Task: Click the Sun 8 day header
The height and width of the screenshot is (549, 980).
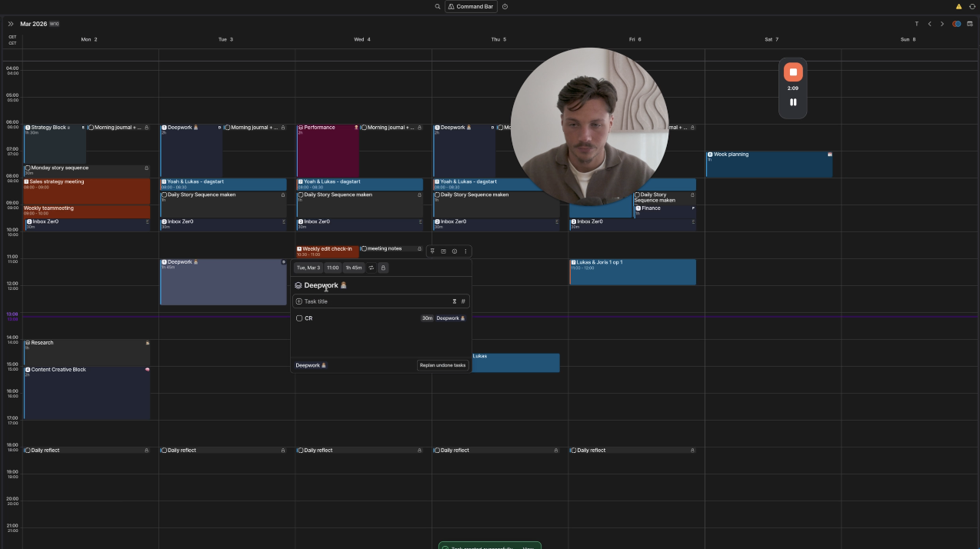Action: (908, 39)
